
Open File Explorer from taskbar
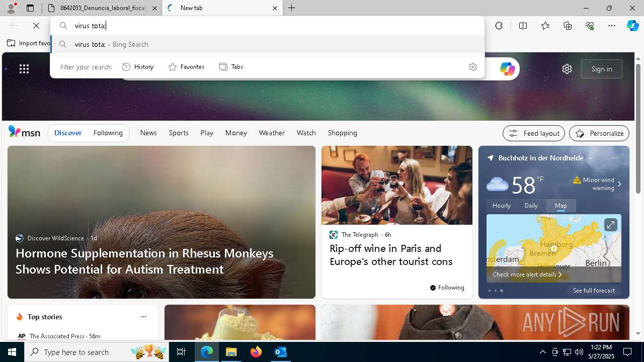tap(231, 352)
